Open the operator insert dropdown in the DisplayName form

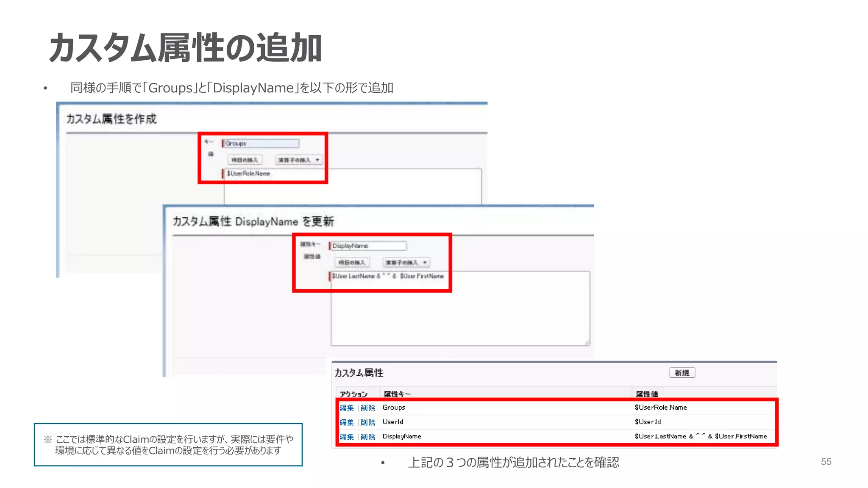[406, 262]
